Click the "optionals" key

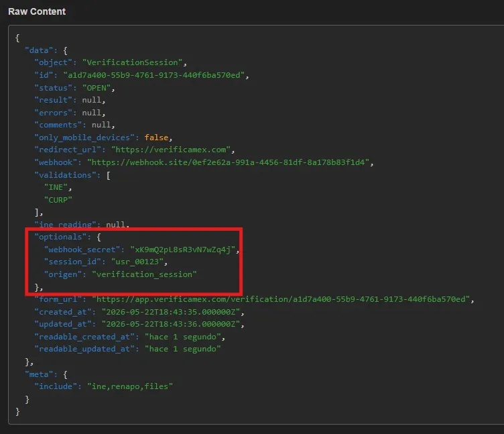[x=60, y=237]
